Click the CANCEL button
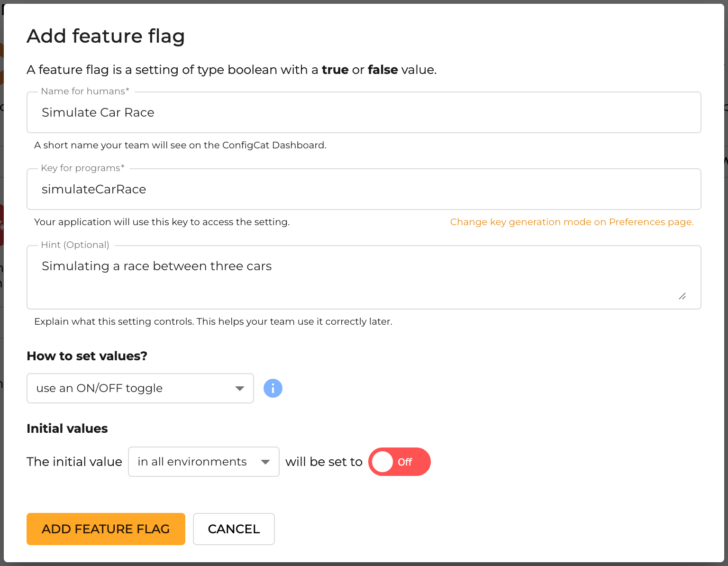This screenshot has width=728, height=566. (234, 529)
